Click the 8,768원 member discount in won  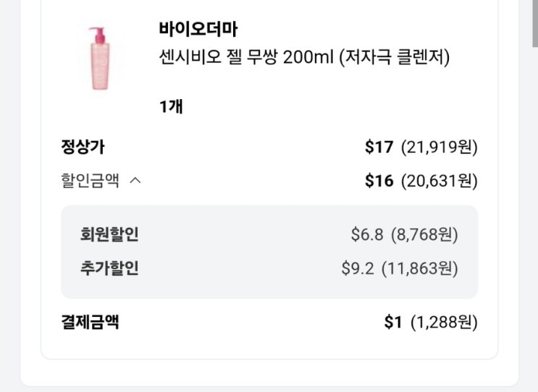[x=424, y=234]
